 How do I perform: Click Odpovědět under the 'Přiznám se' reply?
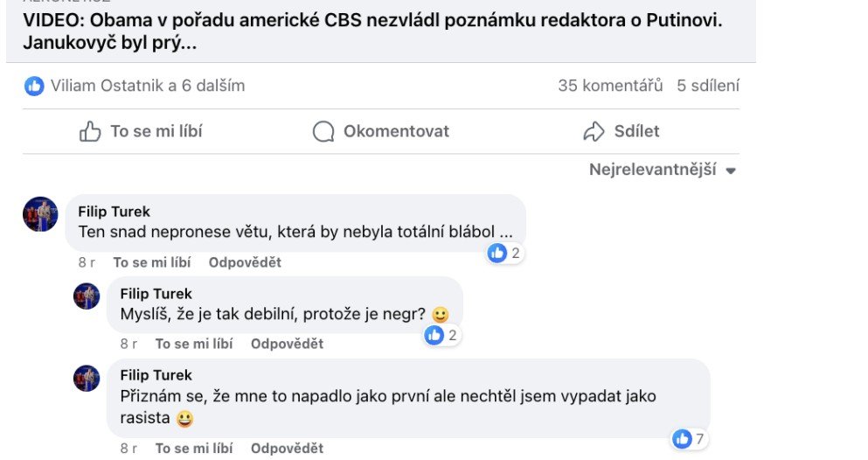(287, 448)
